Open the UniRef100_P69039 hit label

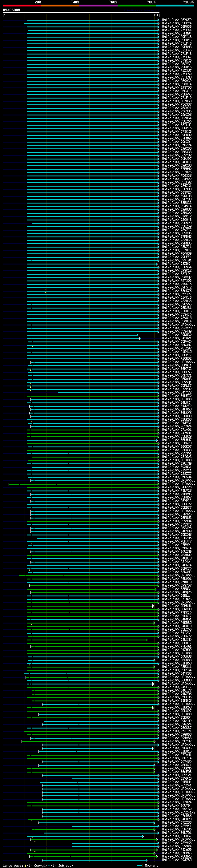pos(176,81)
